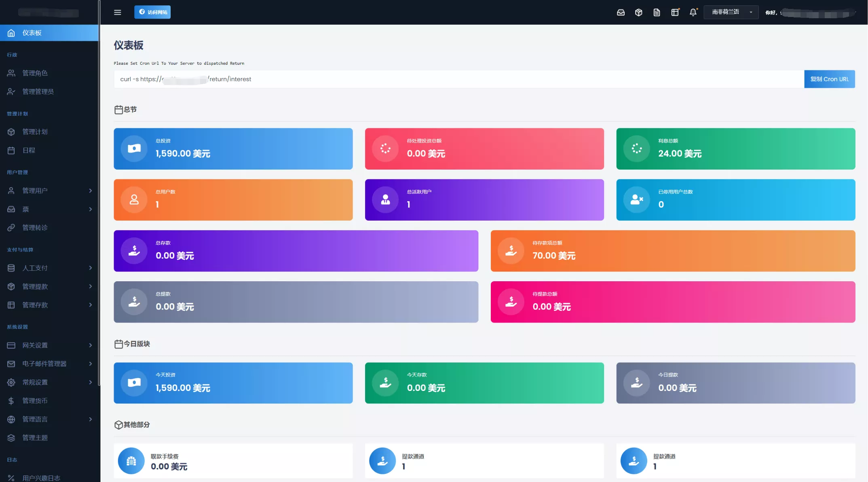Open 日程 in the sidebar
This screenshot has width=868, height=482.
point(49,150)
